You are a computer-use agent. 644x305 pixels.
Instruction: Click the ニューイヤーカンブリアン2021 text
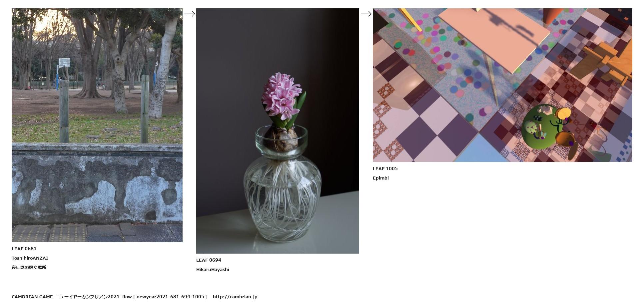point(87,297)
